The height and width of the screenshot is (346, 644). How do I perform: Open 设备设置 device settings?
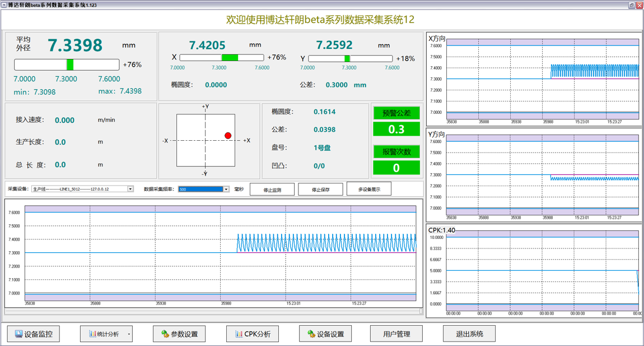coord(325,334)
